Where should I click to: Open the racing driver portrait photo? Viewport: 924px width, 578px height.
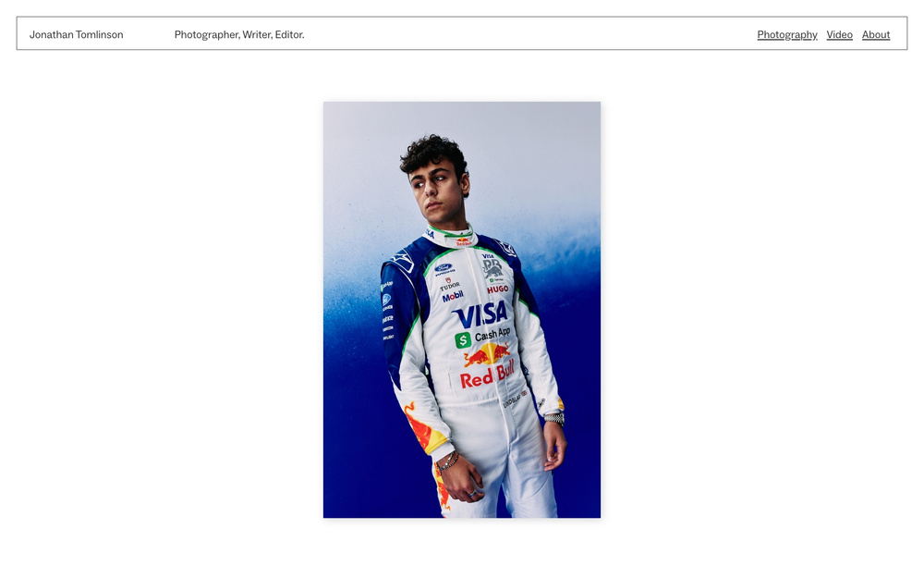462,310
